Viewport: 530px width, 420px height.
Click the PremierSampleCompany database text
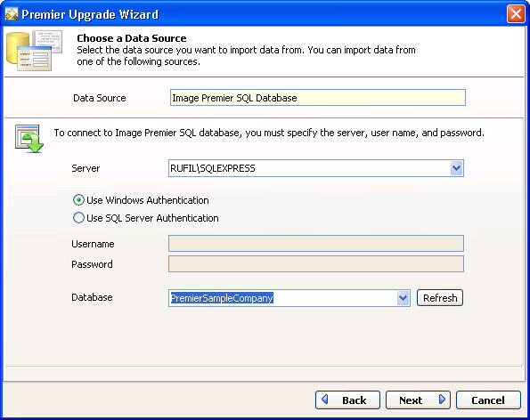coord(222,298)
